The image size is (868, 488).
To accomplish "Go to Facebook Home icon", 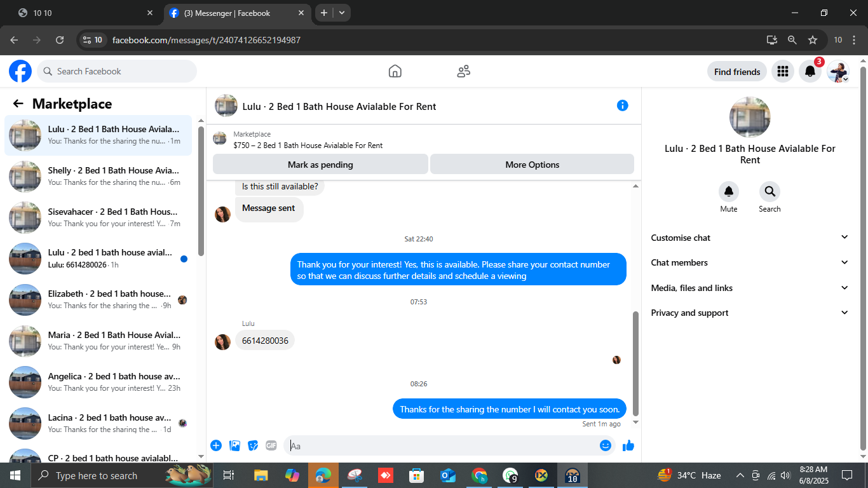I will 395,71.
